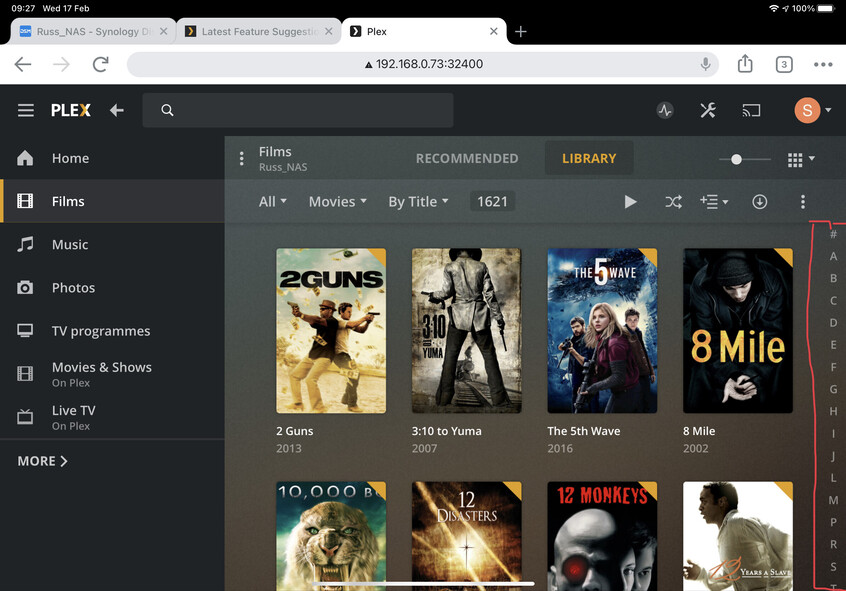Screen dimensions: 846x591
Task: Jump to letter D in index
Action: [833, 323]
